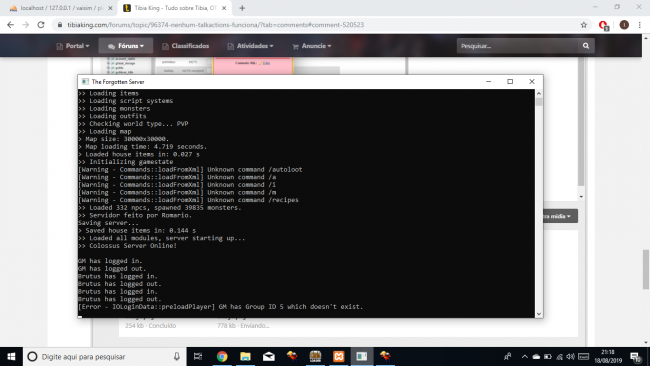
Task: Open a new browser tab
Action: pyautogui.click(x=242, y=8)
